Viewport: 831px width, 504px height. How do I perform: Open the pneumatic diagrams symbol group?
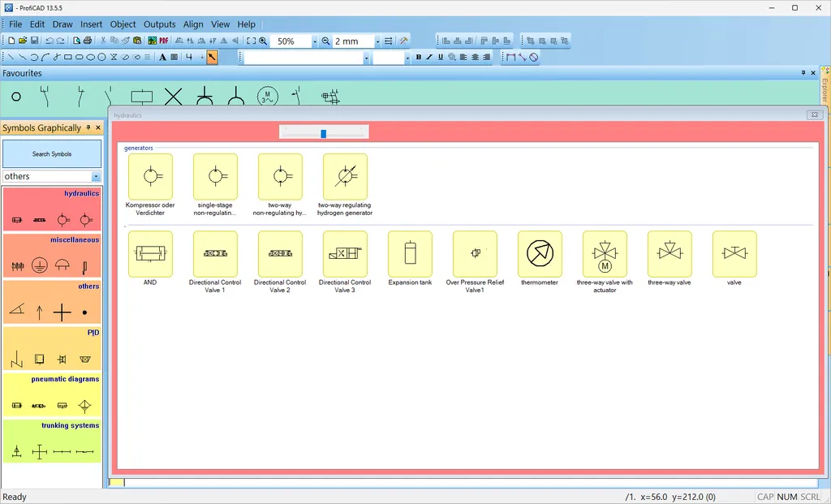52,394
